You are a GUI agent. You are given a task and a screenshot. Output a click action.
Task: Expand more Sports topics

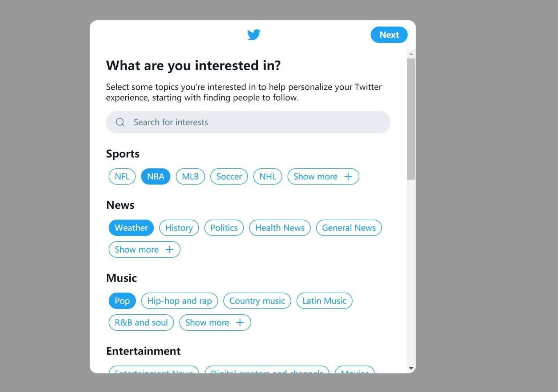click(x=323, y=176)
